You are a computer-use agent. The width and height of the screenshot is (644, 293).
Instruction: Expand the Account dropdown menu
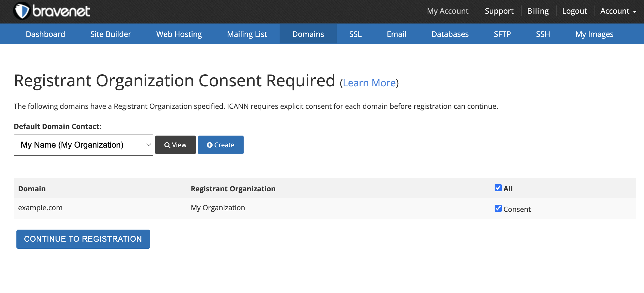(x=618, y=11)
